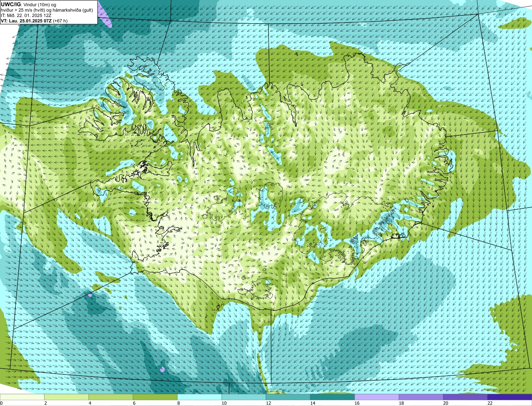Select the 6–8 m/s olive green legend swatch
532x406 pixels.
155,397
